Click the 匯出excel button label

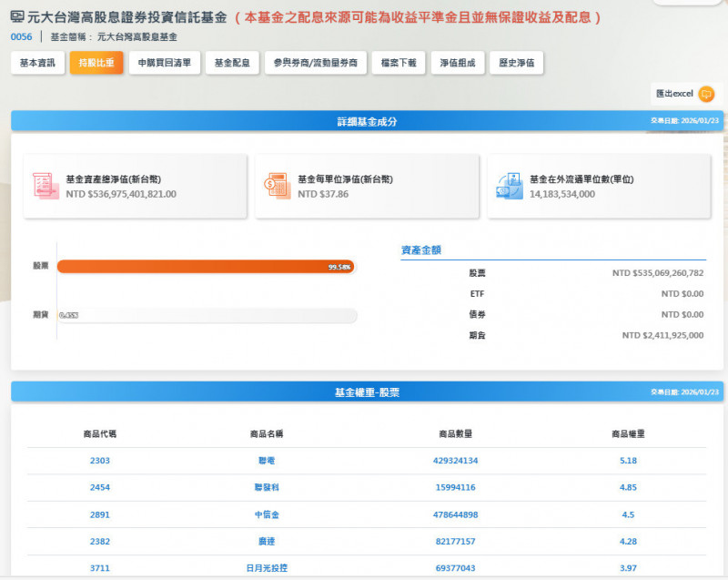coord(674,94)
